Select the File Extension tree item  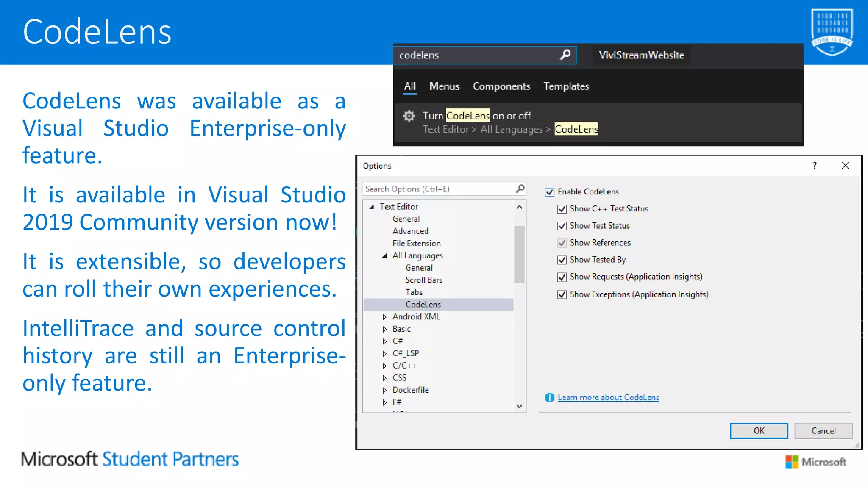[x=416, y=244]
